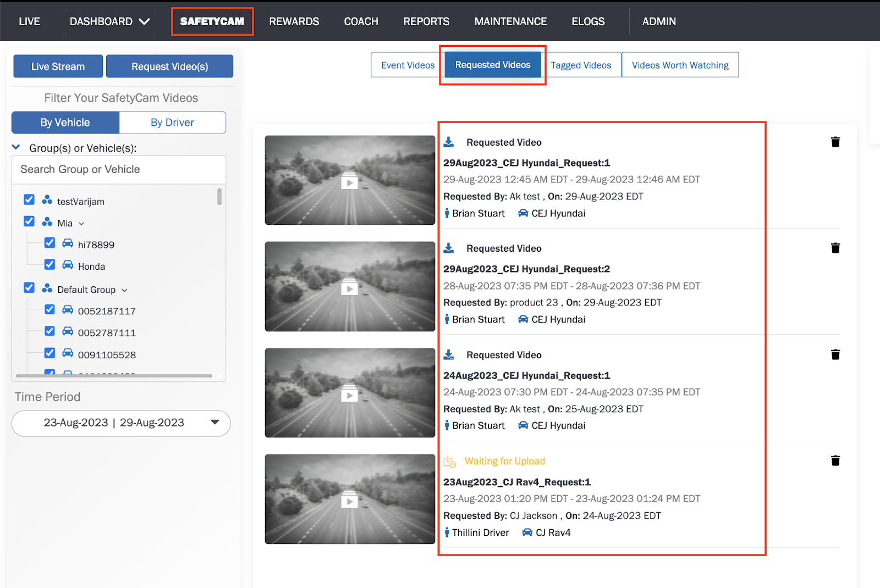
Task: Open the ELOGS menu
Action: click(588, 21)
